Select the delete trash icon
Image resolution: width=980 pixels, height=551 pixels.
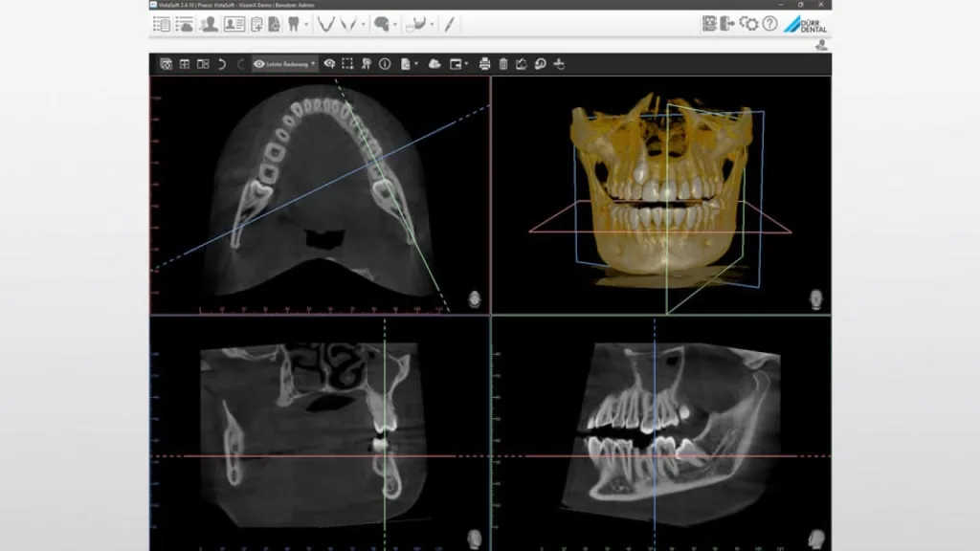pos(502,65)
